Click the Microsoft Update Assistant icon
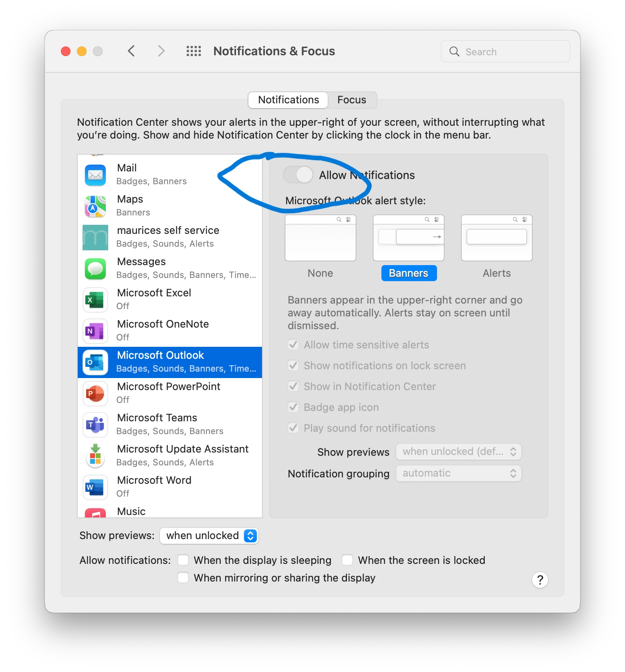 [95, 456]
